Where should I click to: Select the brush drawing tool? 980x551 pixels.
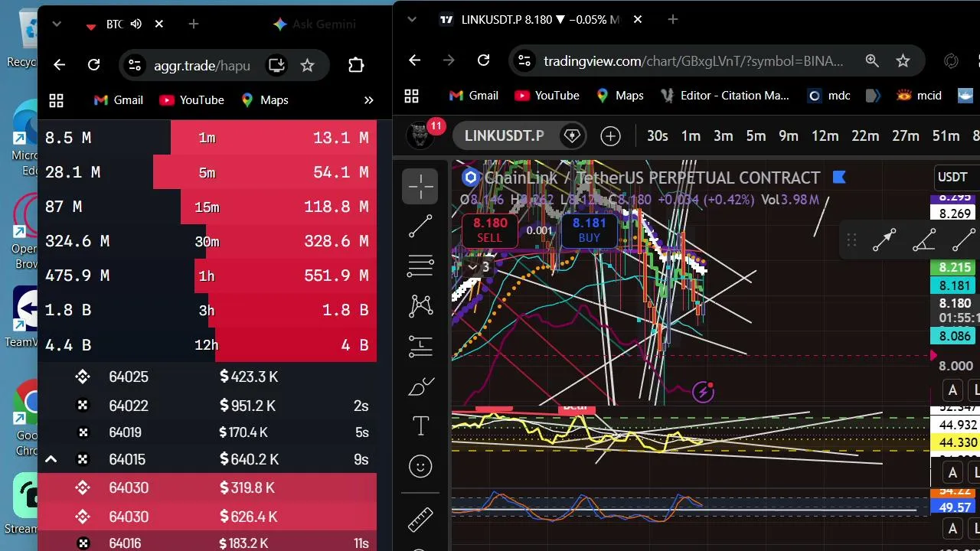tap(420, 386)
